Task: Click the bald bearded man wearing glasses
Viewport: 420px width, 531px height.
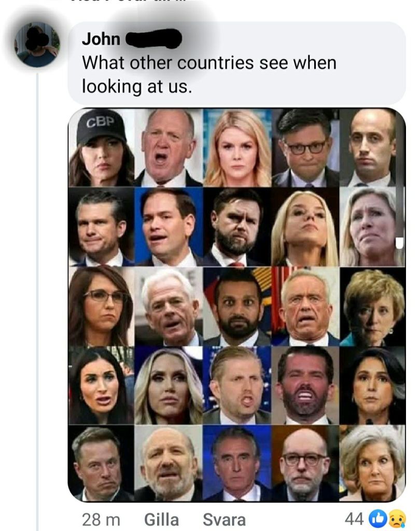Action: click(304, 464)
